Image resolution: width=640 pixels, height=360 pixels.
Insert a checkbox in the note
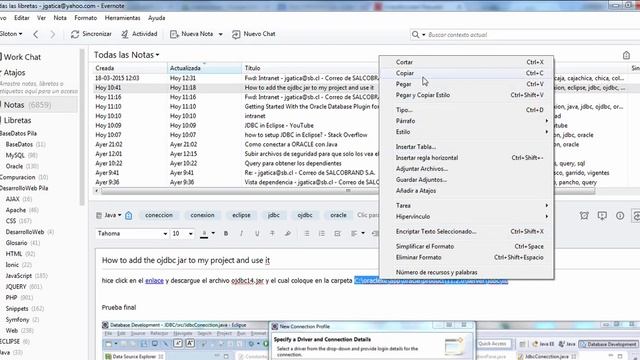click(337, 233)
